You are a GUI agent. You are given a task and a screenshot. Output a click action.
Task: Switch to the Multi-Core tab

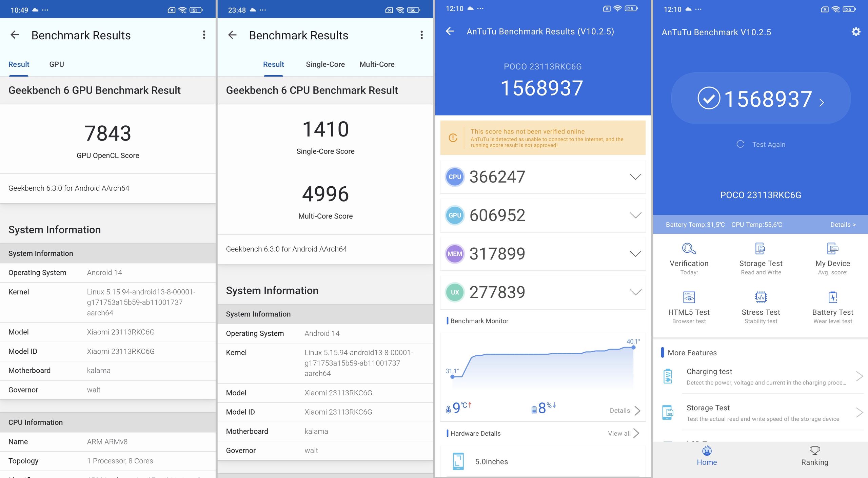377,64
